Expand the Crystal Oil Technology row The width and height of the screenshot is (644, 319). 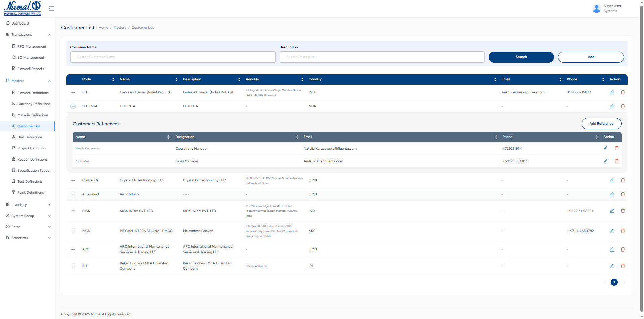click(73, 180)
